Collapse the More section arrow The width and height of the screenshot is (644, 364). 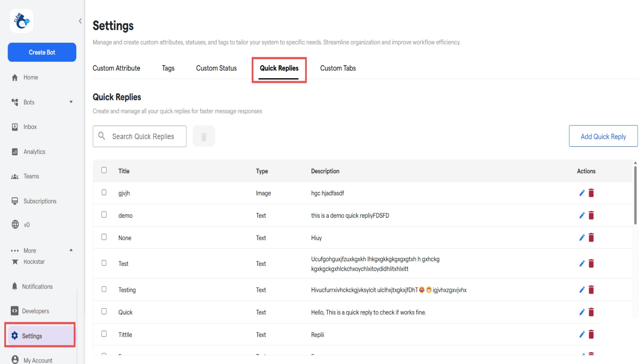(71, 250)
